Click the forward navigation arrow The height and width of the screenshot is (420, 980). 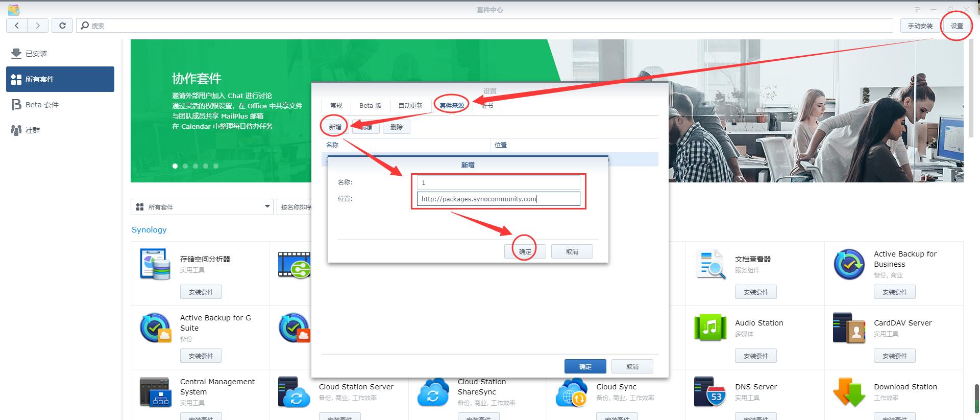(x=38, y=26)
